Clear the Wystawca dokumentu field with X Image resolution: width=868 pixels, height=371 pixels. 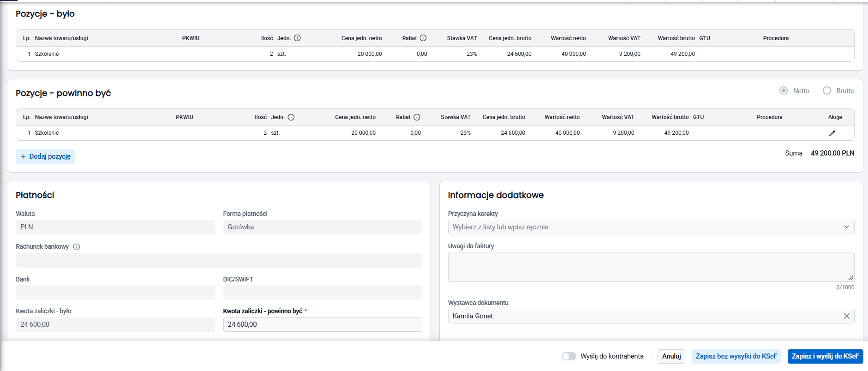click(x=846, y=316)
